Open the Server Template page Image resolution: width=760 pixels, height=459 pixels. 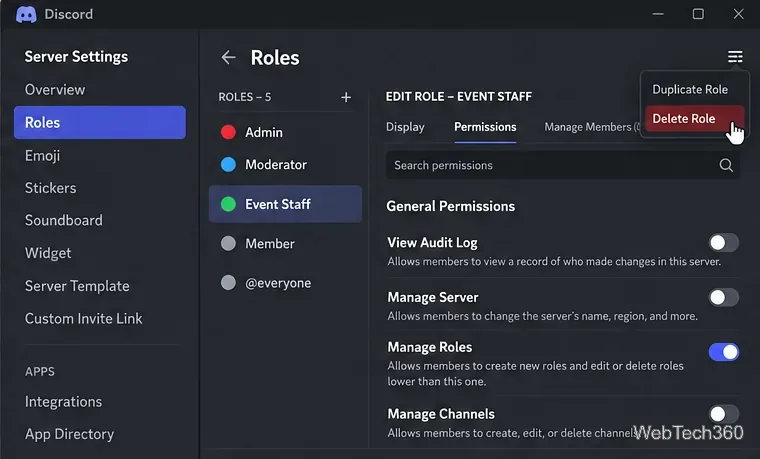(77, 286)
